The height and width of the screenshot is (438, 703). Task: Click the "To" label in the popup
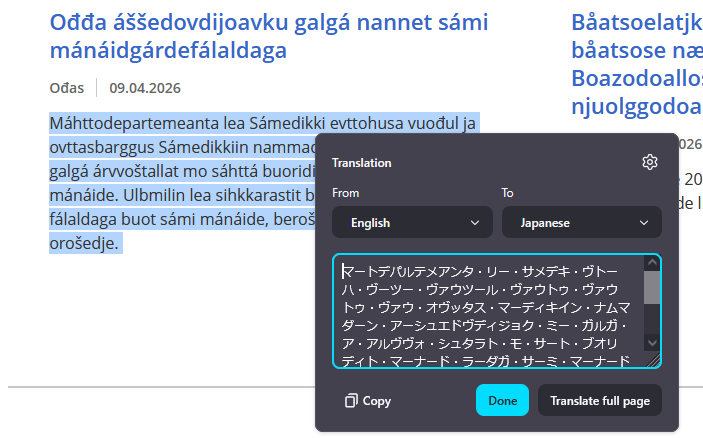508,193
